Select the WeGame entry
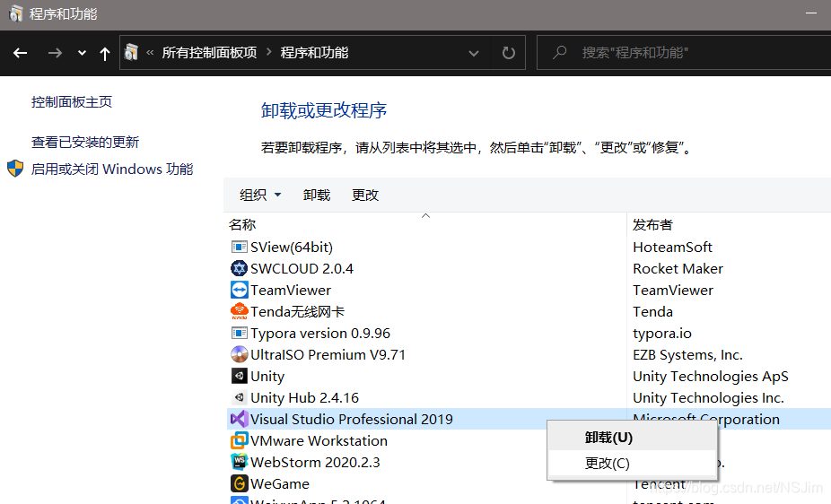The width and height of the screenshot is (831, 504). (x=280, y=483)
